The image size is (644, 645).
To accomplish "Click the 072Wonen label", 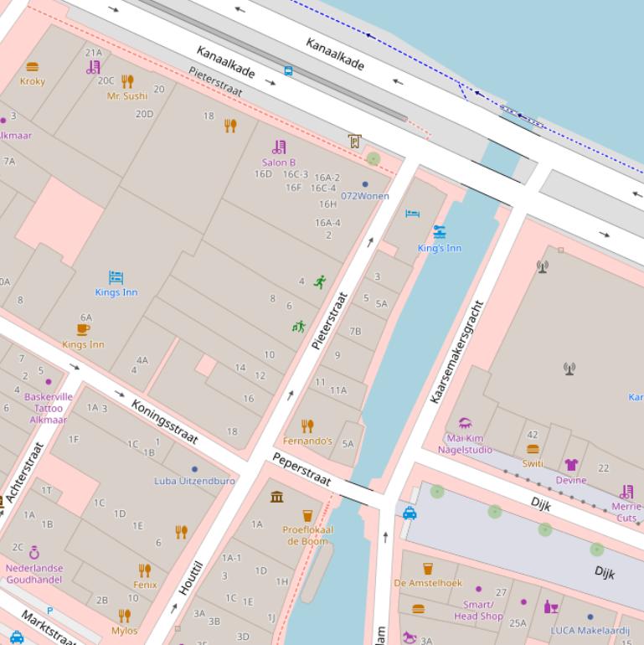I will 365,196.
